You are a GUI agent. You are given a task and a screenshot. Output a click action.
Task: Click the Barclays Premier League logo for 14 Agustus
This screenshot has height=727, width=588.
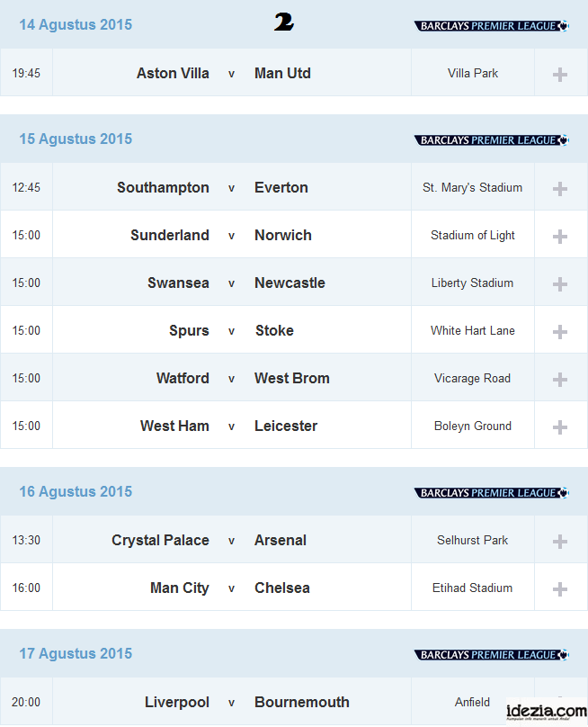point(491,26)
